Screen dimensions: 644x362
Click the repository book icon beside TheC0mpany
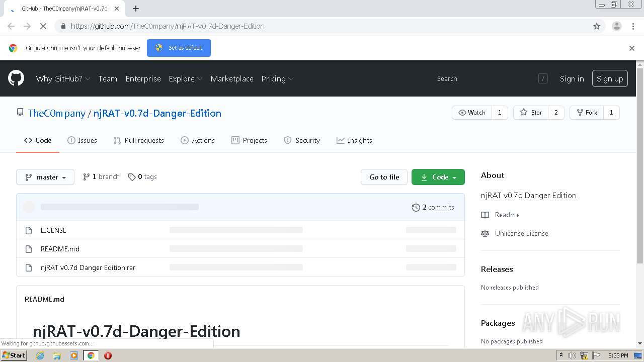(x=20, y=113)
